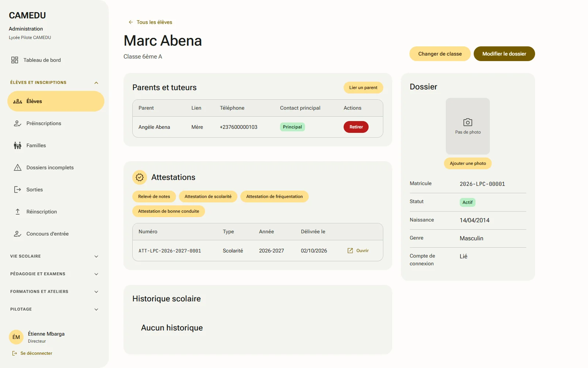Click the Sorties exit arrow icon

pos(18,190)
